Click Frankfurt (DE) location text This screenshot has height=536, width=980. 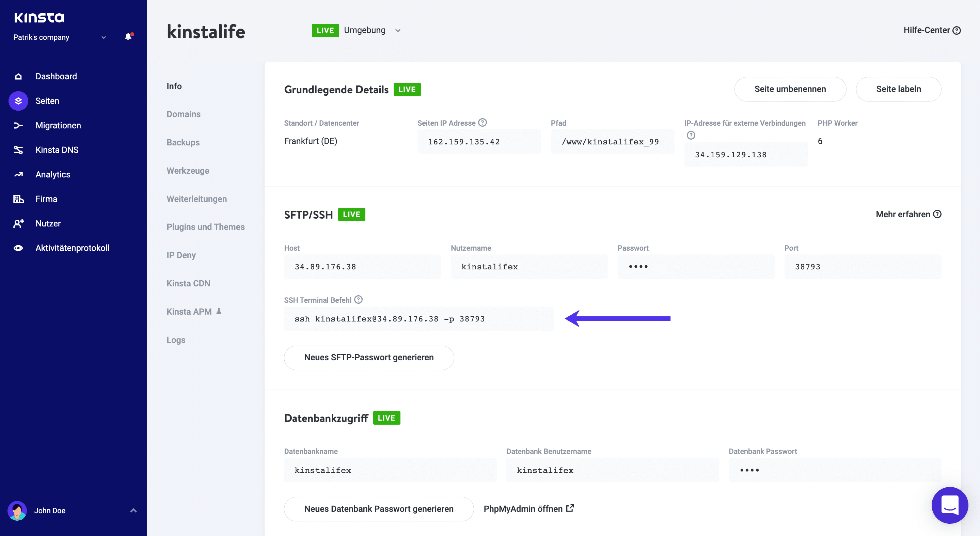(311, 141)
